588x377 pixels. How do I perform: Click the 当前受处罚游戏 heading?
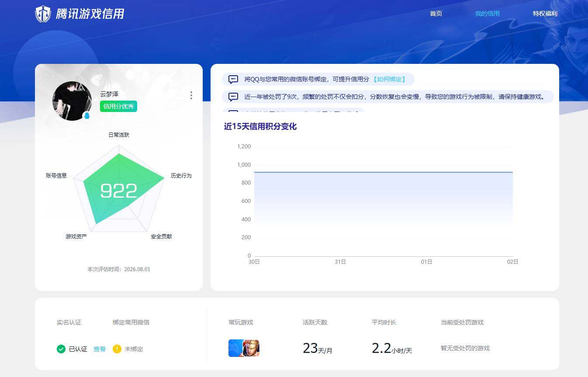point(462,322)
